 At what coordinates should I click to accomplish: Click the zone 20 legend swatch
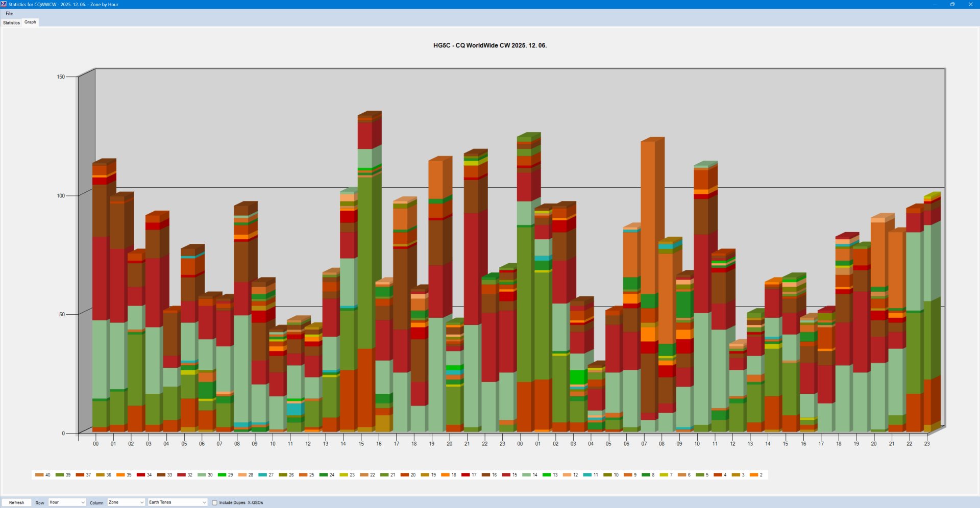pyautogui.click(x=404, y=475)
